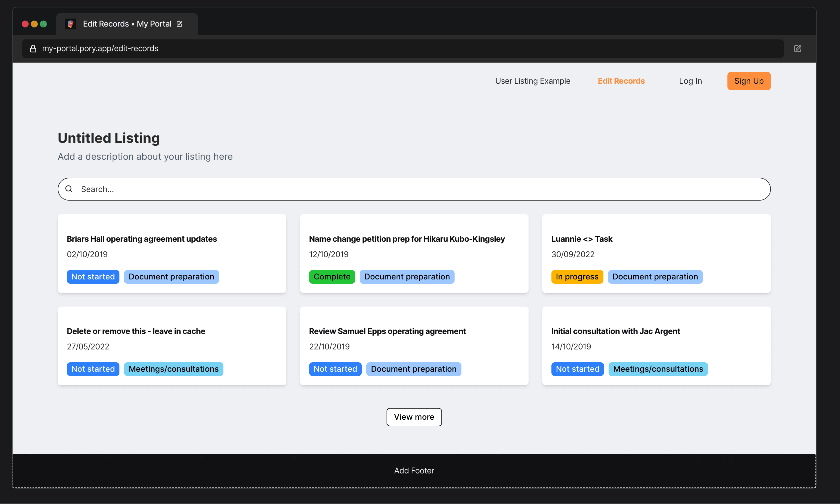Go to the Edit Records nav item

621,81
